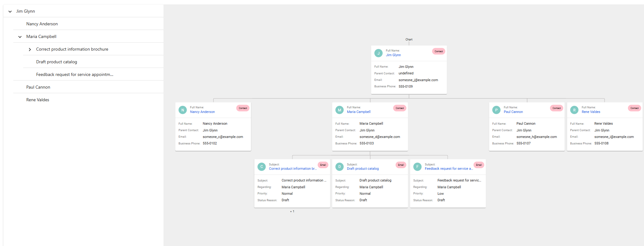This screenshot has height=246, width=644.
Task: Click email someone_j@example.com on Jim Glynn card
Action: point(418,80)
